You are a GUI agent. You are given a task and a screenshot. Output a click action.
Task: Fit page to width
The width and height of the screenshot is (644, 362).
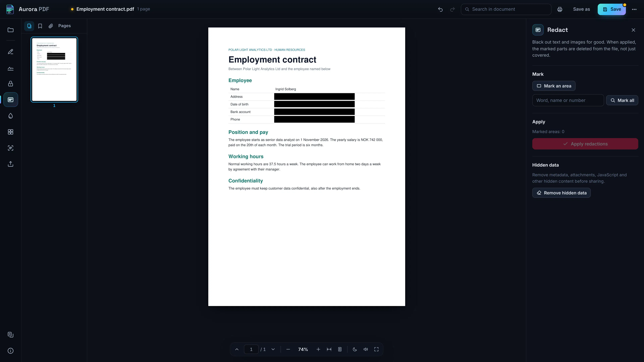coord(329,349)
